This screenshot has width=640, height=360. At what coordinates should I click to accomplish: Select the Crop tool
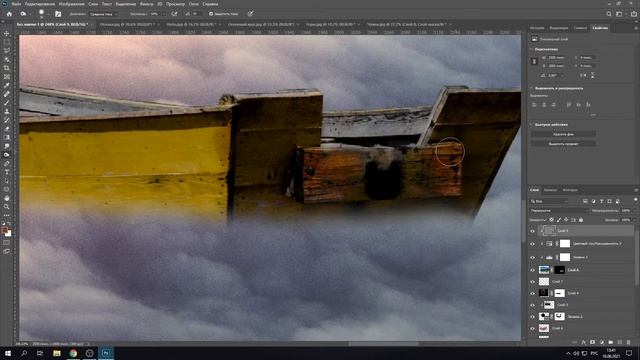(x=7, y=68)
